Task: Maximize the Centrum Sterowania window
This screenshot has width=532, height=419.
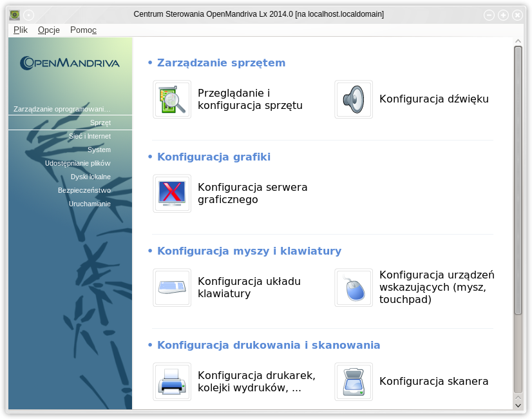Action: click(x=503, y=15)
